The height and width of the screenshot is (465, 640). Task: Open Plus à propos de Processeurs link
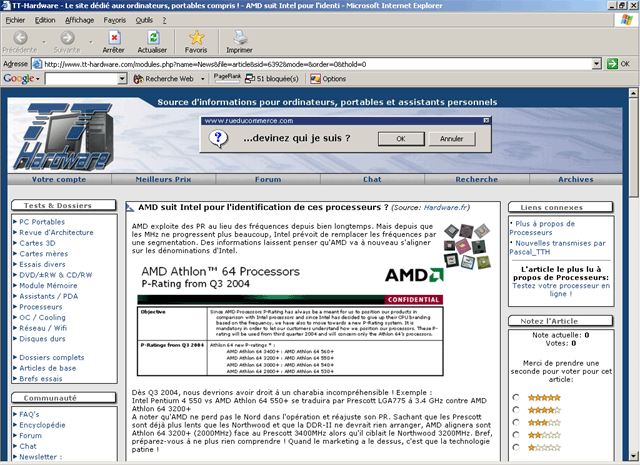pos(542,228)
